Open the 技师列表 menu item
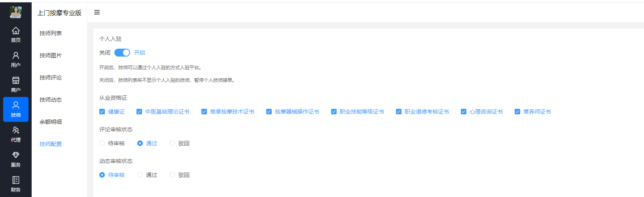 [51, 33]
